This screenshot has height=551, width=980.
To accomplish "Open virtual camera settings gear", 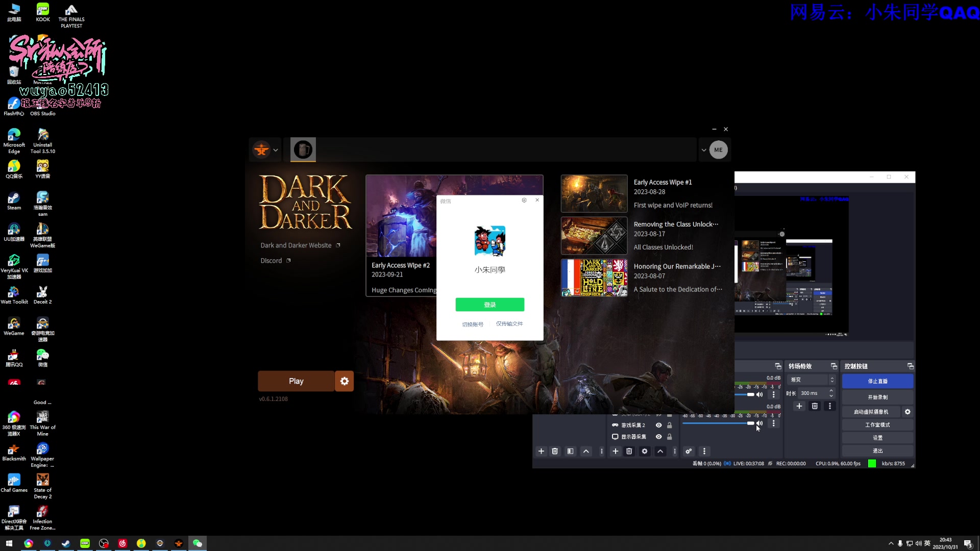I will coord(908,412).
